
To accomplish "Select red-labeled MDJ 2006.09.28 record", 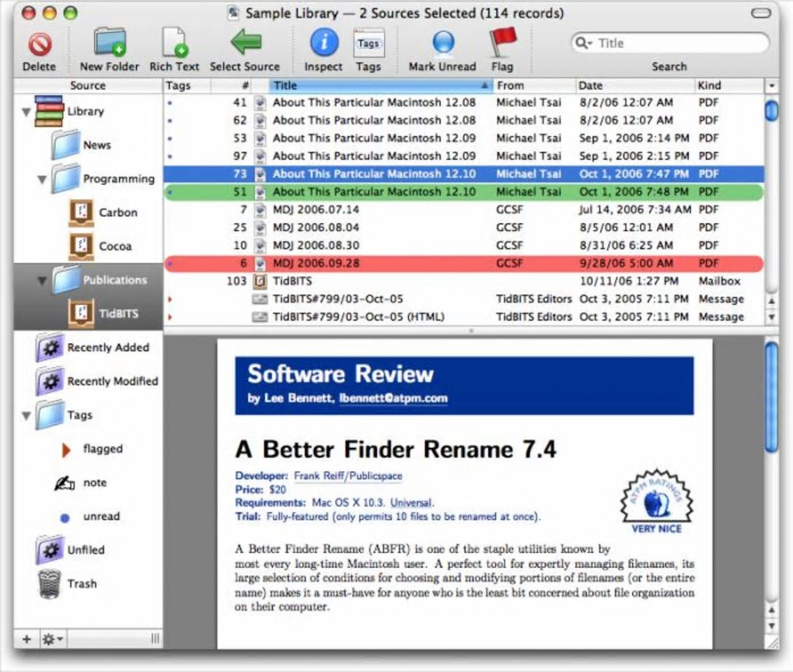I will (x=464, y=263).
